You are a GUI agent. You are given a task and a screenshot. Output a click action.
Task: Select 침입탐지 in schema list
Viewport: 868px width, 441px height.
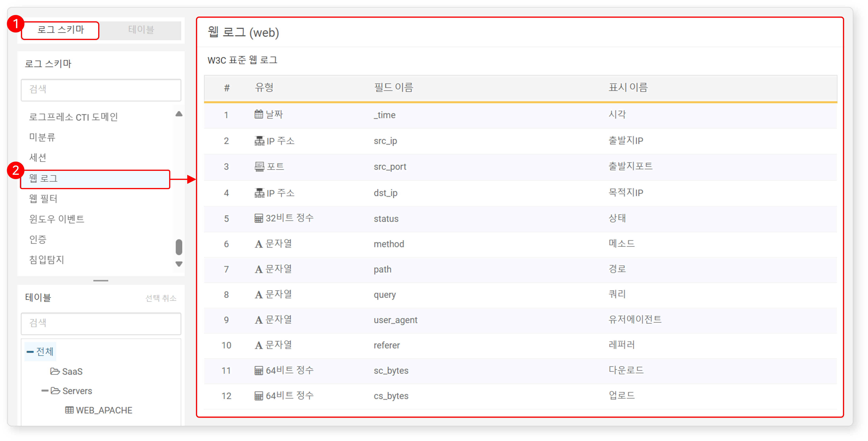pos(47,260)
